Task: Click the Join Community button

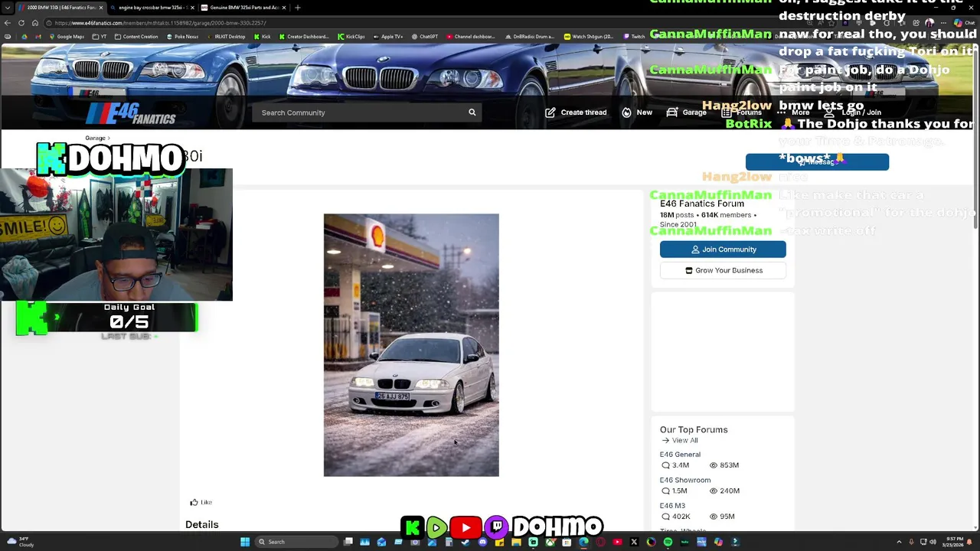Action: click(723, 249)
